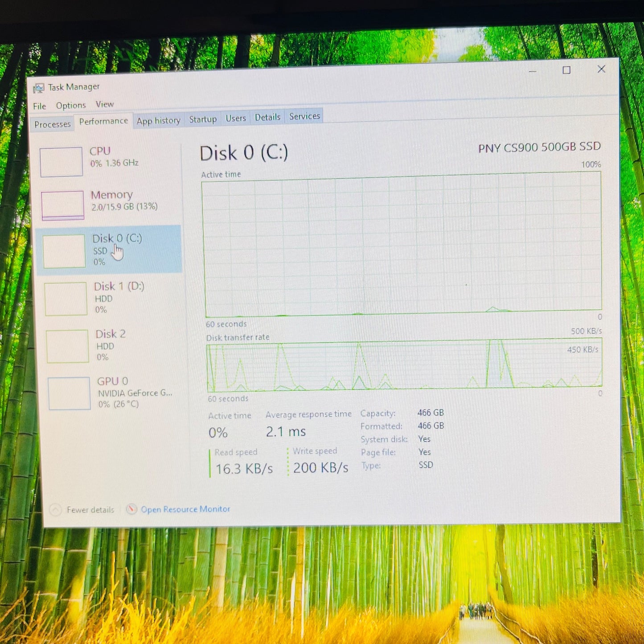Switch to the Details tab

(267, 117)
